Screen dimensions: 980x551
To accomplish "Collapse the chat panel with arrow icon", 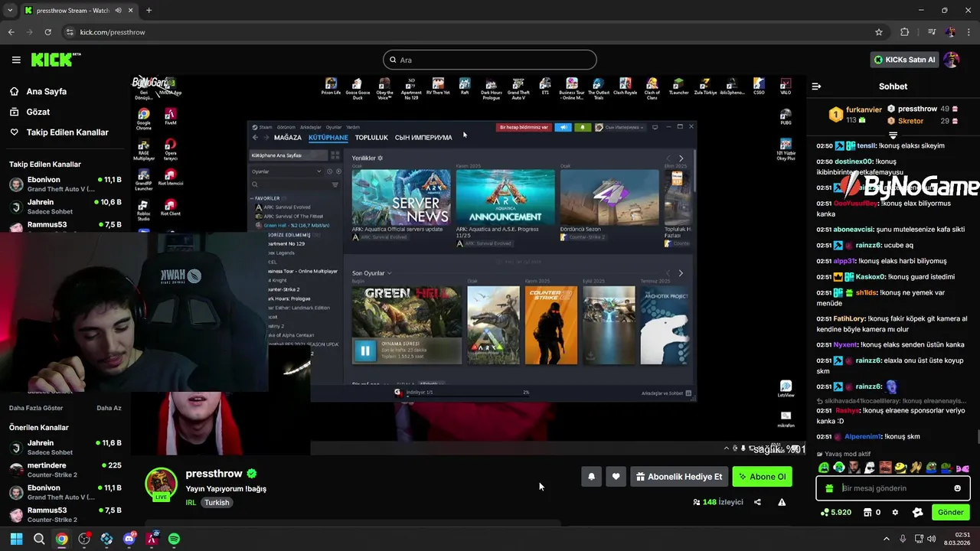I will coord(816,86).
